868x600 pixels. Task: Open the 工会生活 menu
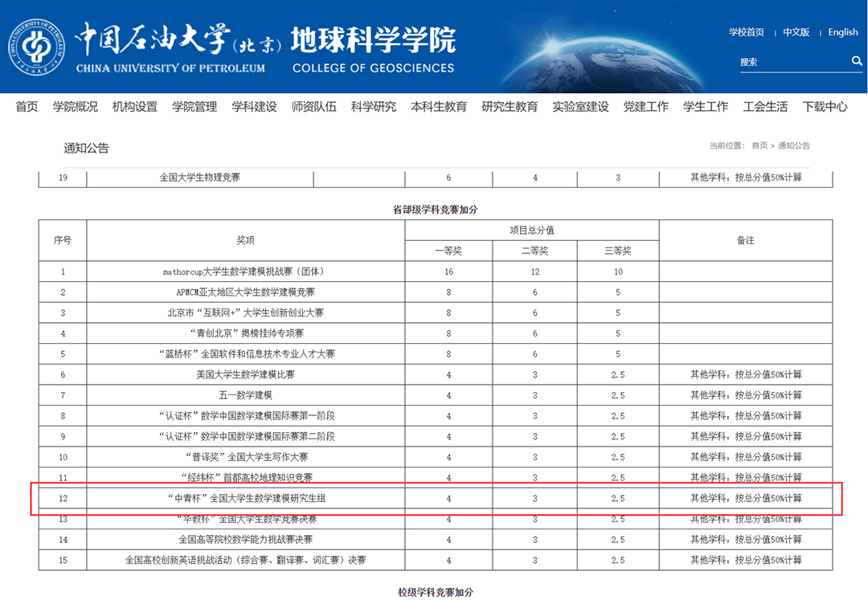click(x=766, y=106)
